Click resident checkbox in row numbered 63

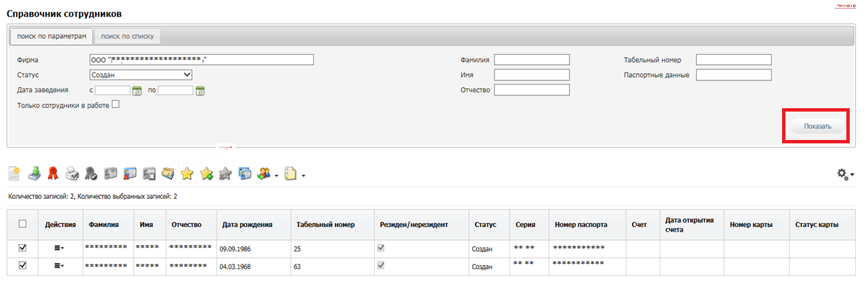click(x=381, y=266)
